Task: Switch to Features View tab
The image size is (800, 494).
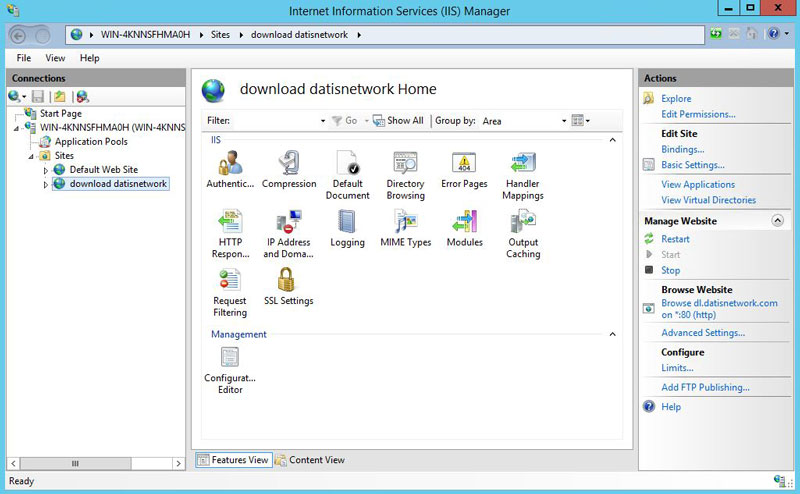Action: point(234,460)
